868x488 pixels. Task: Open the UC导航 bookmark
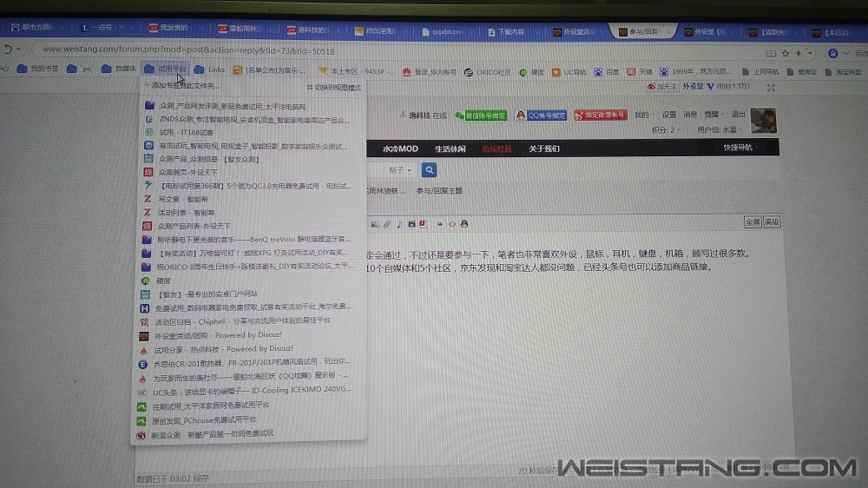[x=569, y=73]
